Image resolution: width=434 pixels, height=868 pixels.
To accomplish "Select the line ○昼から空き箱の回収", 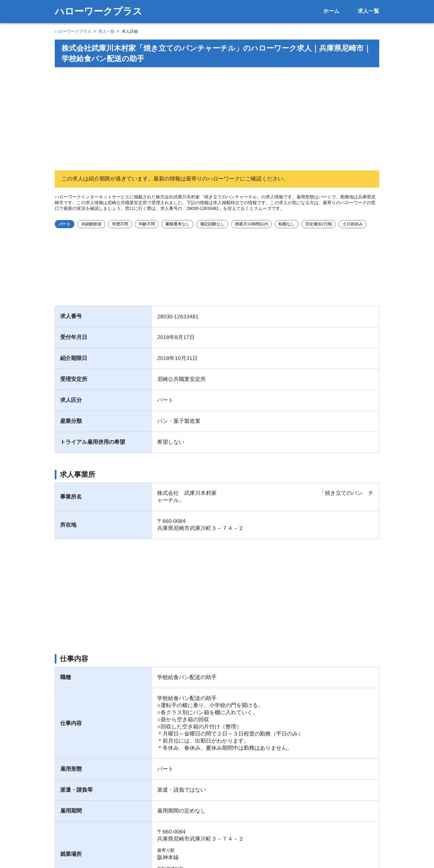I will click(183, 720).
